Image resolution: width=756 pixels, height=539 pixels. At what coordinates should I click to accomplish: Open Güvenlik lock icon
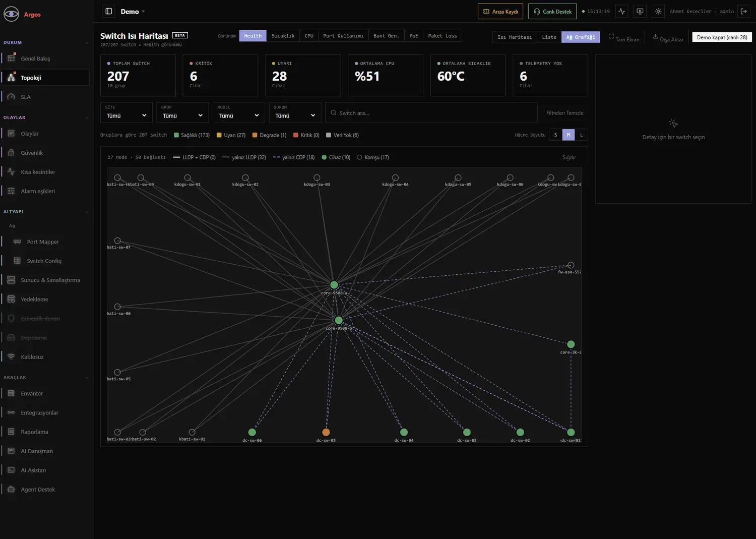11,152
